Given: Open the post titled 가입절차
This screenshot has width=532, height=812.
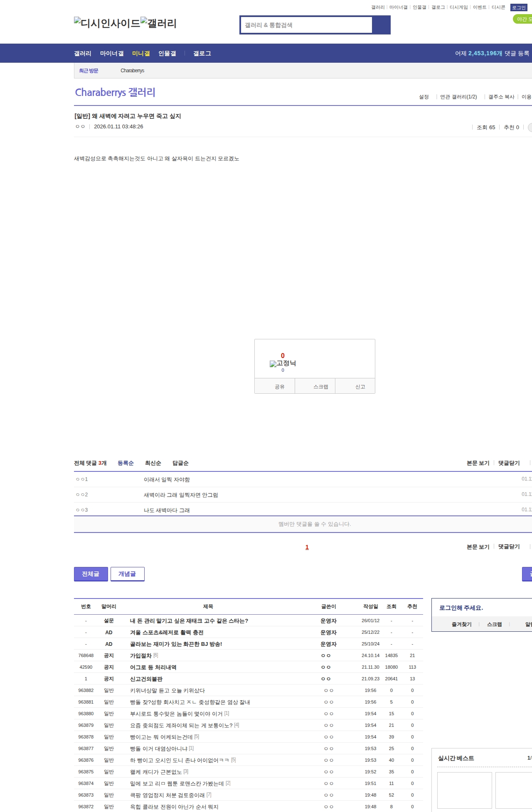Looking at the screenshot, I should (x=140, y=655).
